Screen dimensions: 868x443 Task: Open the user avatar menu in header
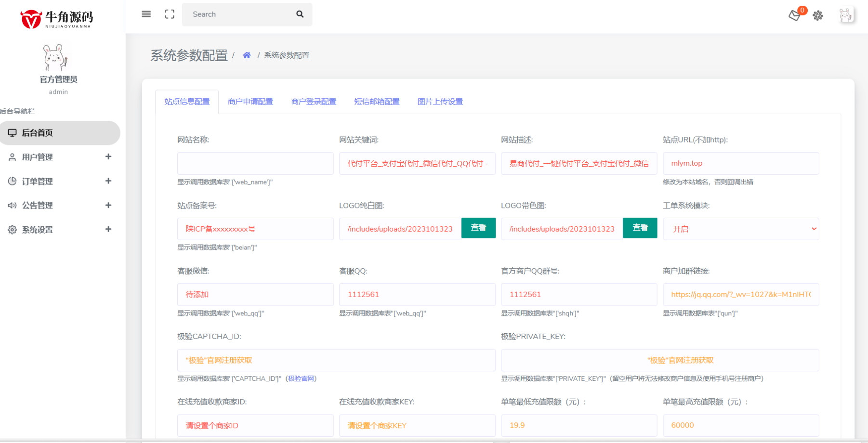click(x=846, y=15)
